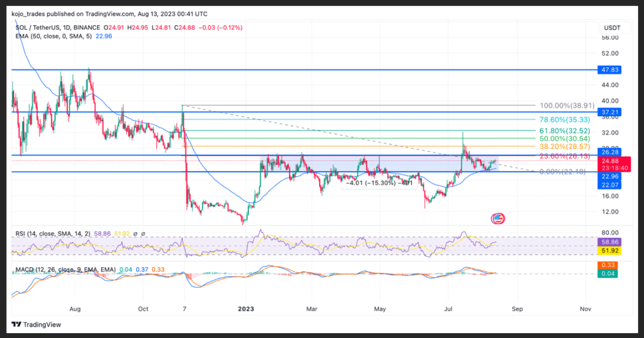The image size is (644, 338).
Task: Click the 12.00 tick on price axis
Action: pyautogui.click(x=610, y=211)
